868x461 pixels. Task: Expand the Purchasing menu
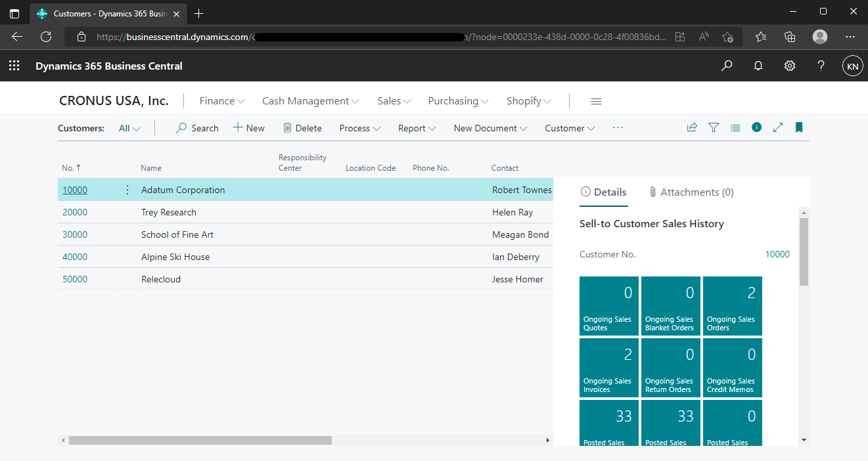(x=459, y=101)
